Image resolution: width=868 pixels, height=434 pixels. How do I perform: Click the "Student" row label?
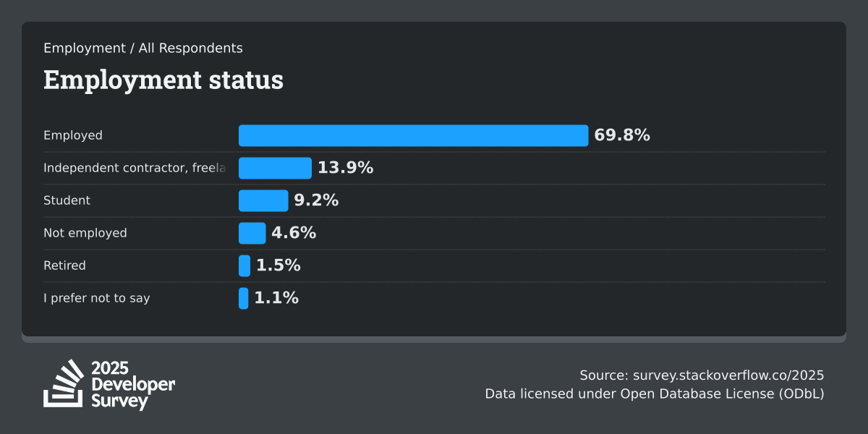67,200
